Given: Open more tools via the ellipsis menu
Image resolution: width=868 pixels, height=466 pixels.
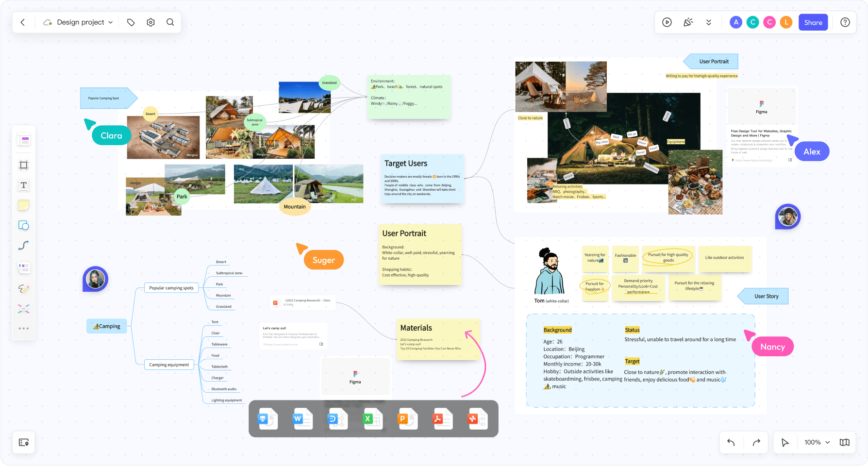Looking at the screenshot, I should click(23, 328).
